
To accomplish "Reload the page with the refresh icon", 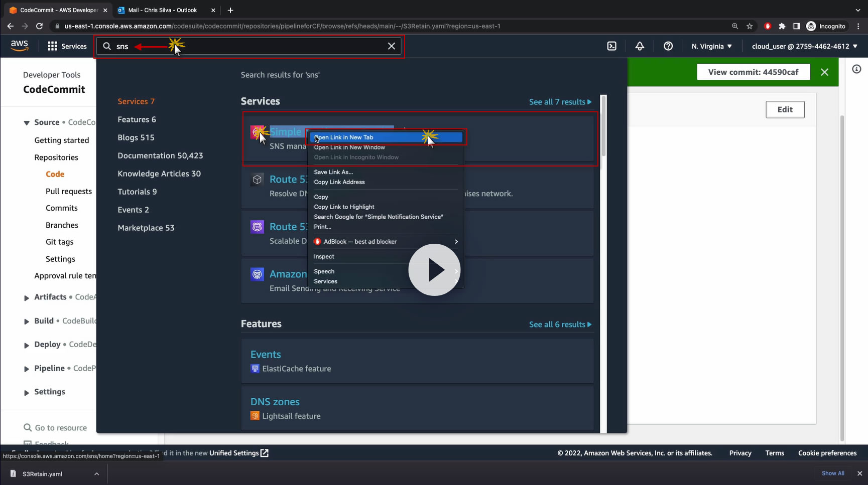I will 40,26.
